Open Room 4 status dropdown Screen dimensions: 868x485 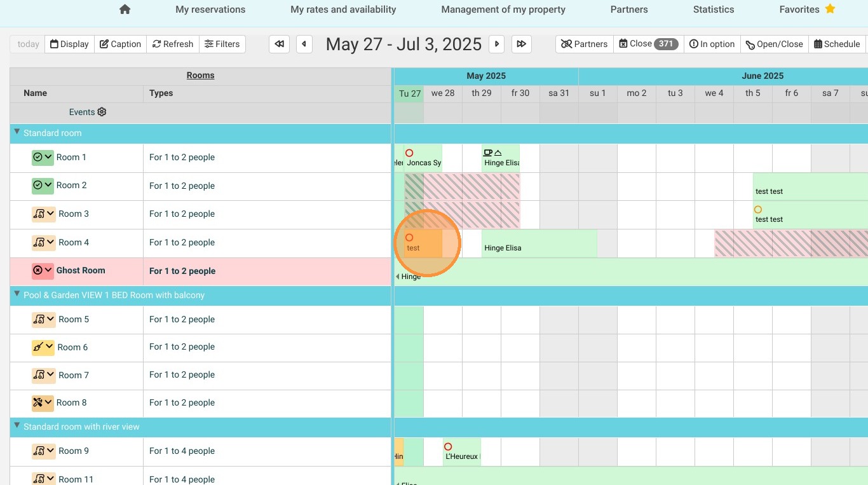click(x=43, y=242)
